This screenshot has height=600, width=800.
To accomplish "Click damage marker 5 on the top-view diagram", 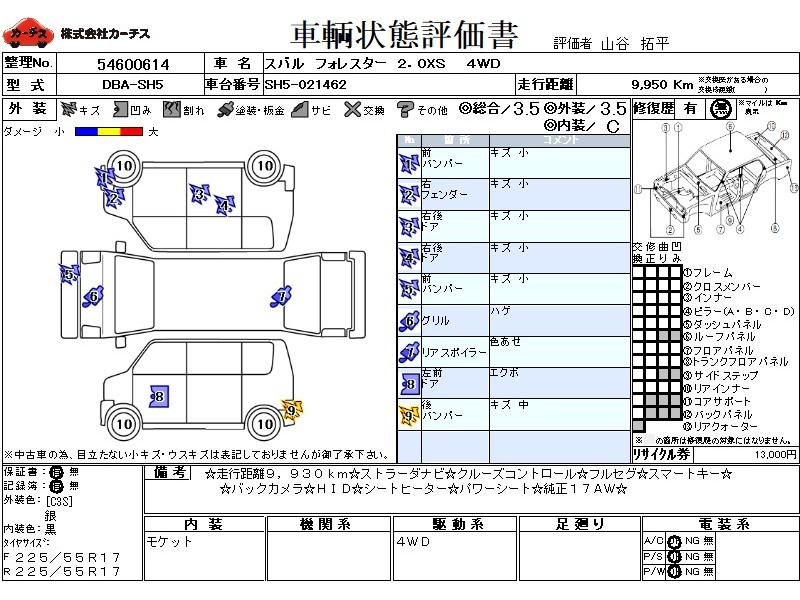I will click(x=69, y=274).
